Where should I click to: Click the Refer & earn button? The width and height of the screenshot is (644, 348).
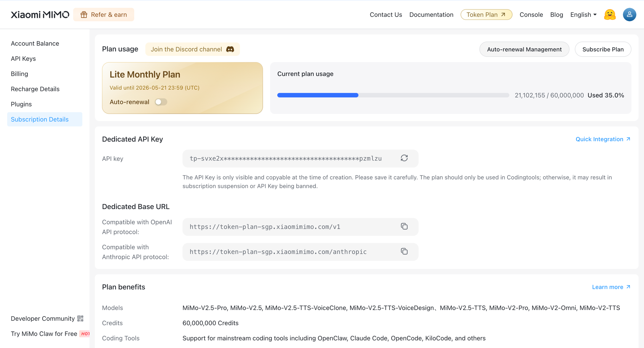(x=104, y=14)
